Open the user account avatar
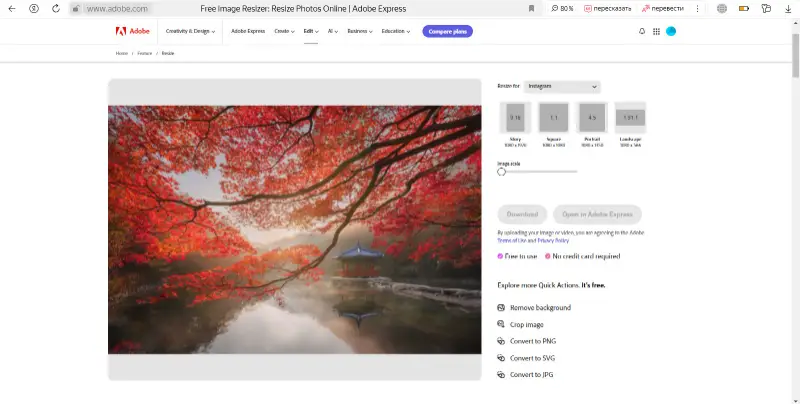 [671, 31]
